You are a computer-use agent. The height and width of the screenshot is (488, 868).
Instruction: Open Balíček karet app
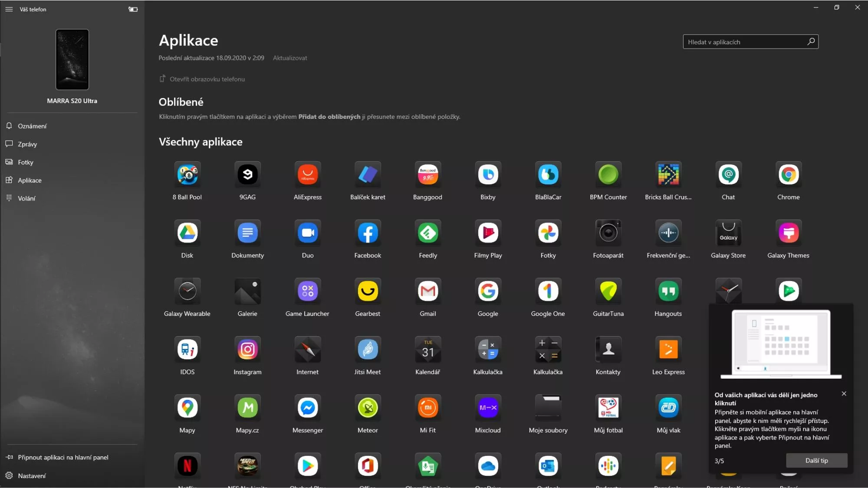(368, 174)
